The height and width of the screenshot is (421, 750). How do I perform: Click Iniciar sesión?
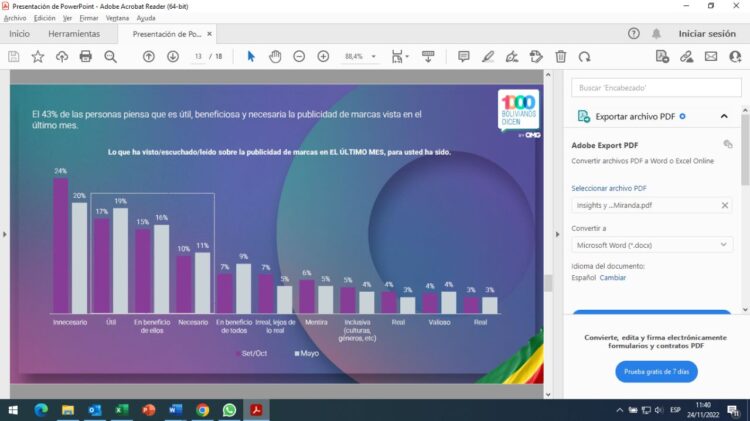(707, 33)
